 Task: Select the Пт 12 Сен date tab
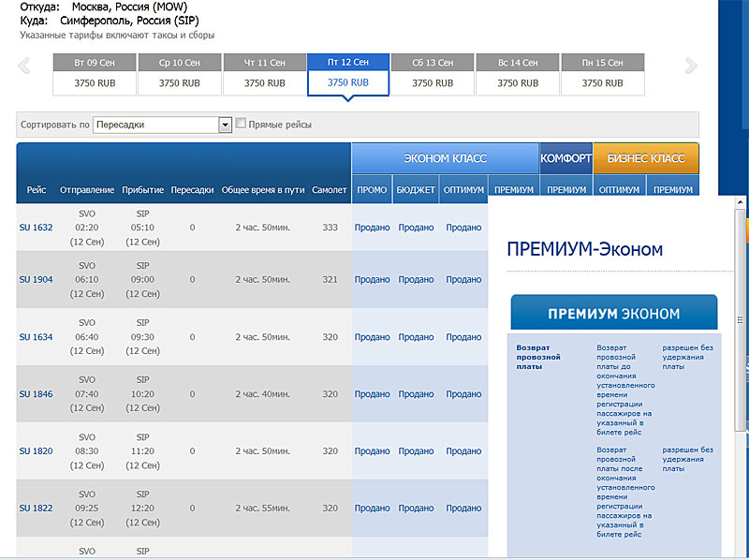tap(348, 75)
